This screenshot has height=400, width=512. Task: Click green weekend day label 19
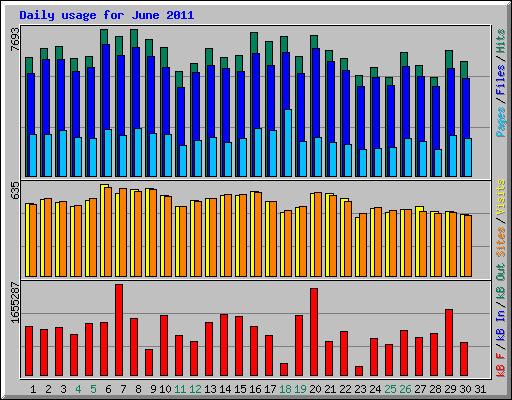click(x=300, y=389)
